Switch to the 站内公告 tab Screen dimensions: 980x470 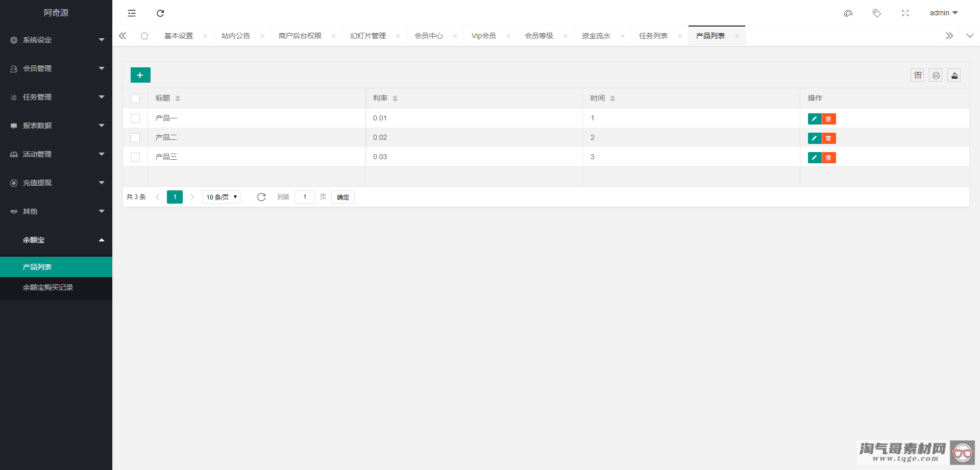point(236,36)
